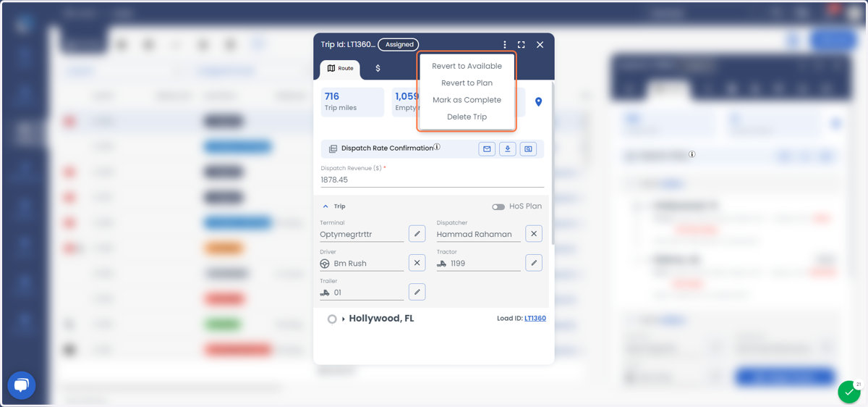Click the driver steering wheel icon
The height and width of the screenshot is (407, 868).
(325, 264)
